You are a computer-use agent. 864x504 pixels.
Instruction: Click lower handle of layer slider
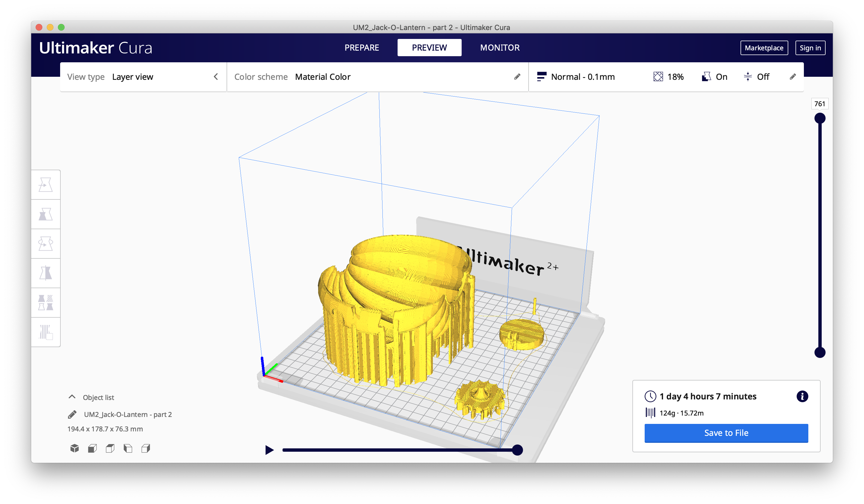tap(820, 352)
